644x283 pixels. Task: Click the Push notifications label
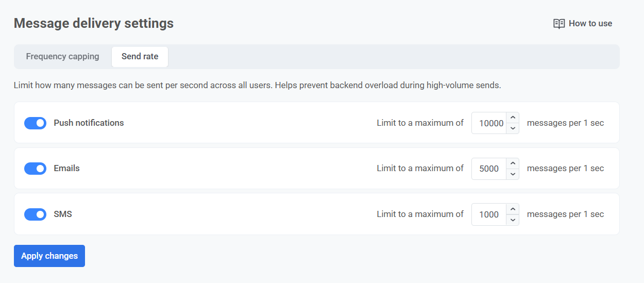click(89, 123)
